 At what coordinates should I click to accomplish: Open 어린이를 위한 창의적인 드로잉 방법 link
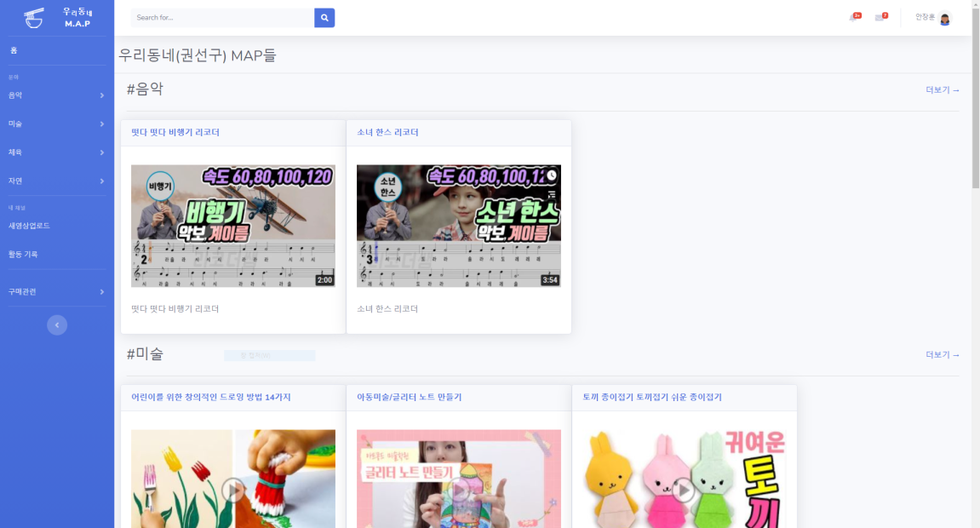210,398
